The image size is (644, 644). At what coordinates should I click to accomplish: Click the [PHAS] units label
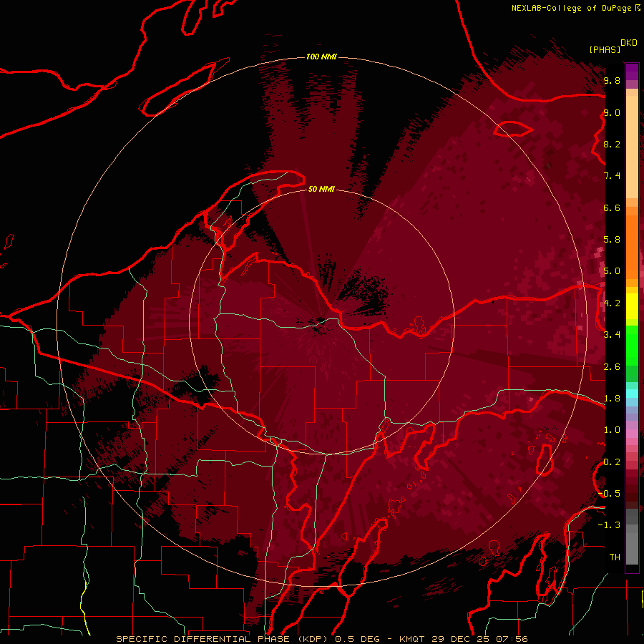pyautogui.click(x=605, y=49)
